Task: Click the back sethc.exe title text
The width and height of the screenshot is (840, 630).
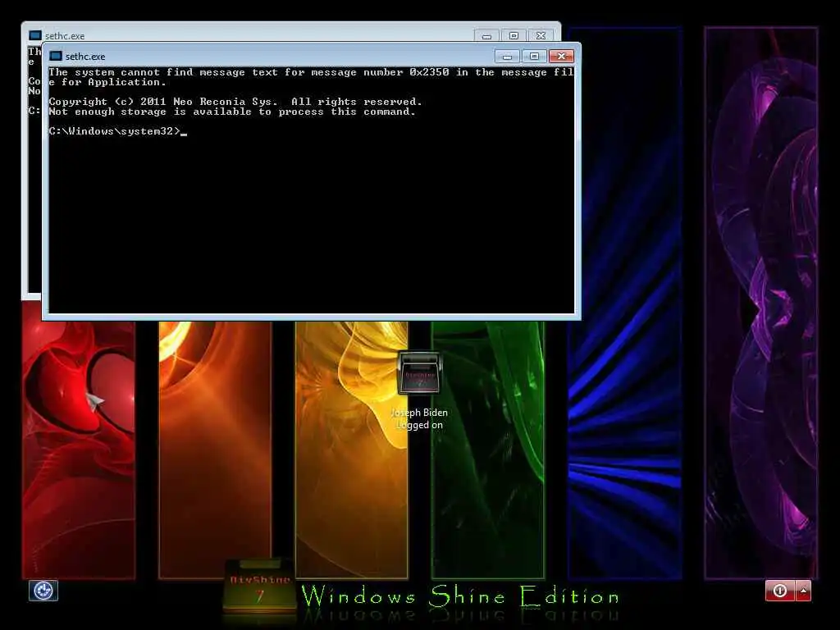Action: tap(65, 36)
